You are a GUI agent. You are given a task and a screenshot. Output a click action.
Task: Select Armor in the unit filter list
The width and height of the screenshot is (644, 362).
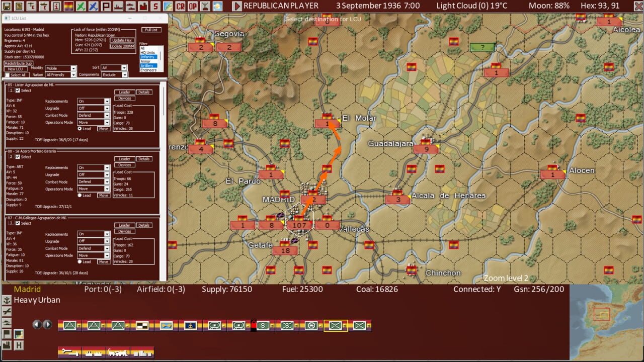pyautogui.click(x=146, y=61)
